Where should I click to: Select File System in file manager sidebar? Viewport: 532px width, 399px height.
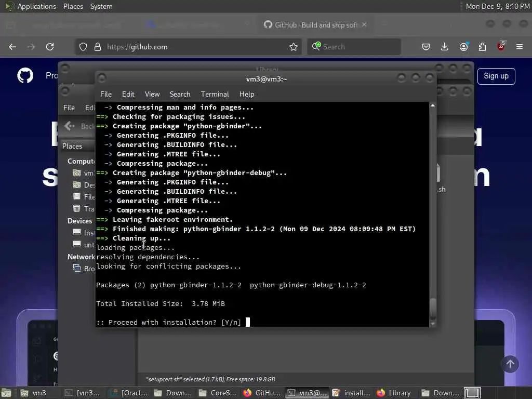pos(84,197)
